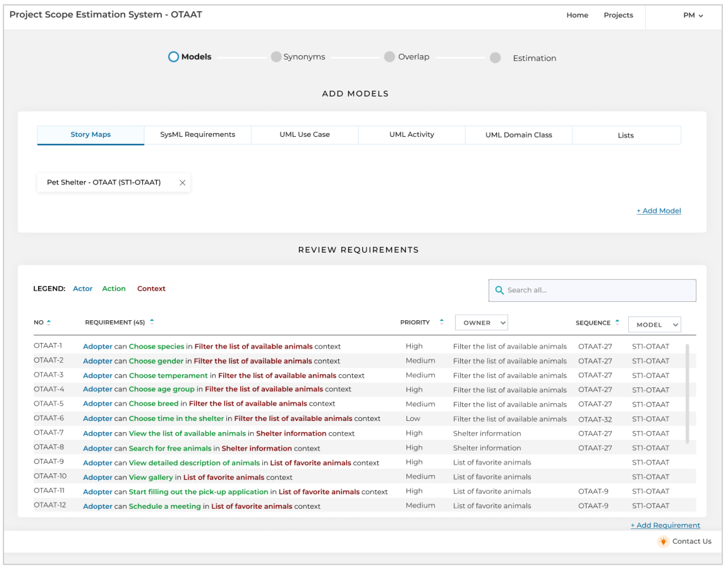Sort requirements using Requirement column arrows
The image size is (728, 568).
coord(152,322)
